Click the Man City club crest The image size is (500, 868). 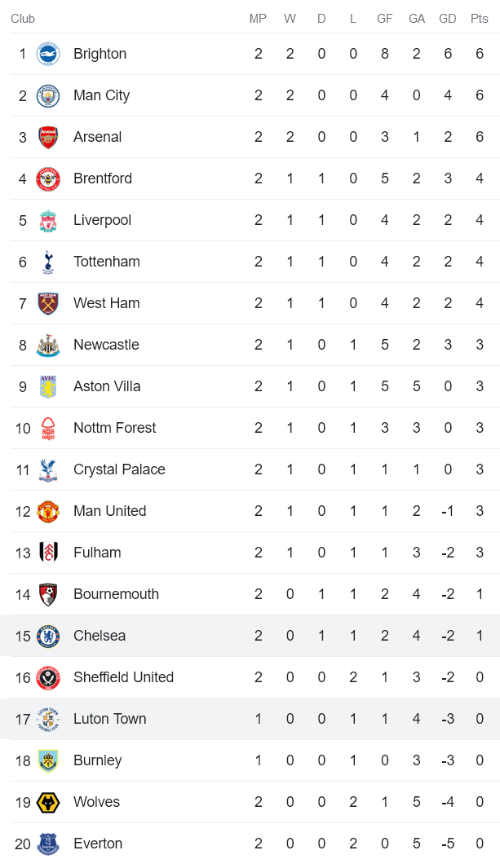(x=48, y=96)
